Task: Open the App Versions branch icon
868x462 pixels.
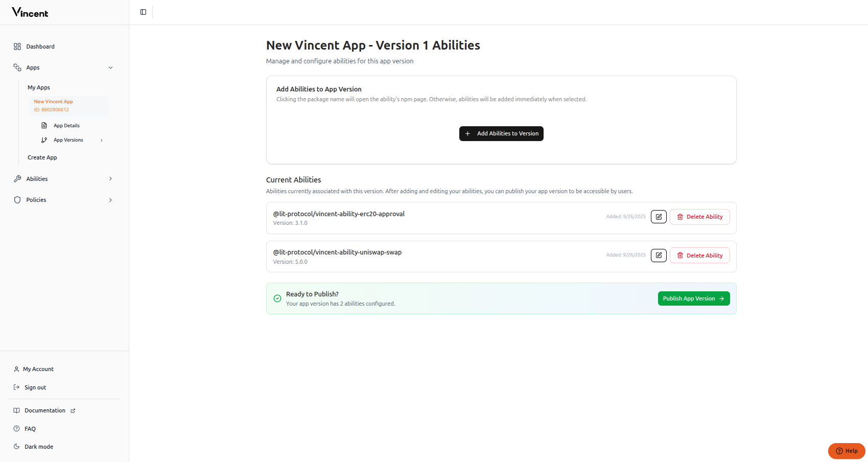Action: (x=44, y=140)
